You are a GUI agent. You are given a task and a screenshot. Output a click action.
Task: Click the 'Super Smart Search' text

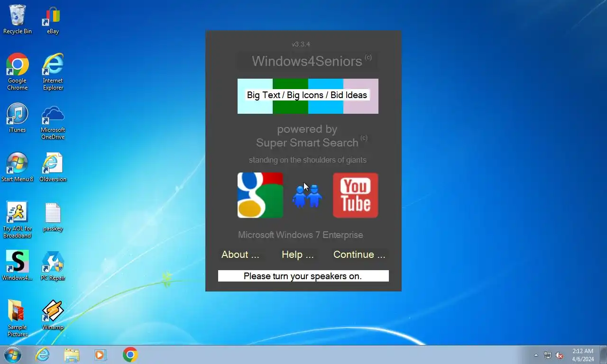click(x=307, y=143)
